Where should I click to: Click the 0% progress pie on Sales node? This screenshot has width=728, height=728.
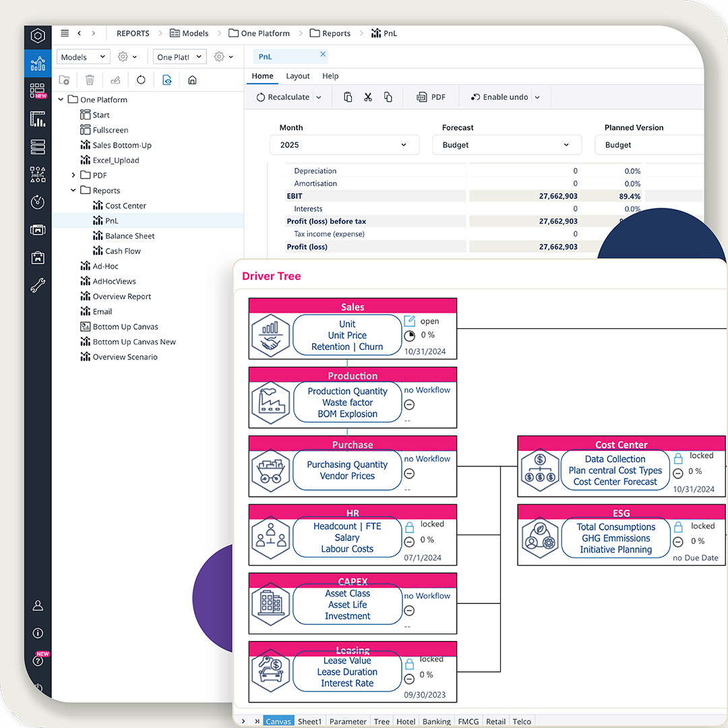[x=409, y=336]
